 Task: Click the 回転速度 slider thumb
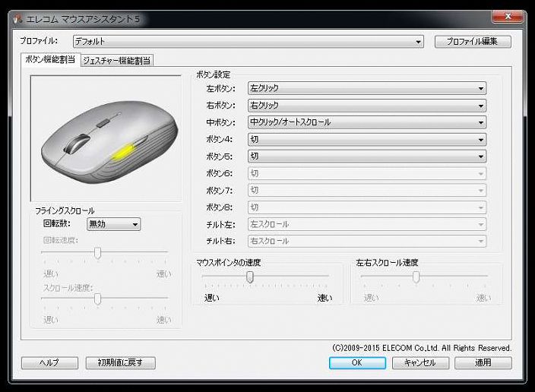tap(97, 253)
